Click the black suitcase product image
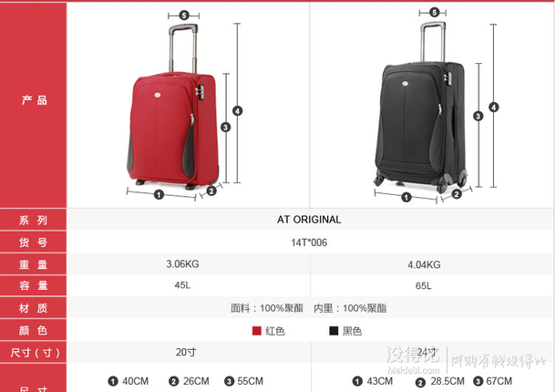This screenshot has width=556, height=392. (420, 108)
